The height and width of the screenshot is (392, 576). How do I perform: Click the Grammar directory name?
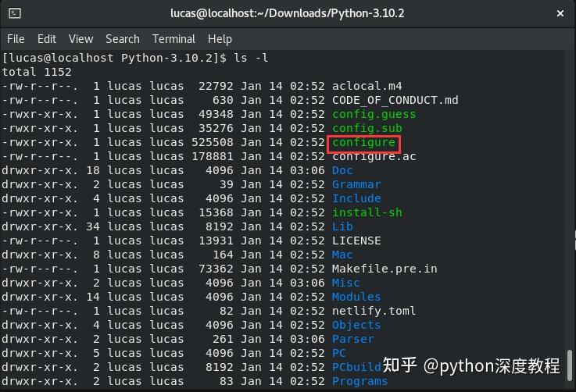356,184
